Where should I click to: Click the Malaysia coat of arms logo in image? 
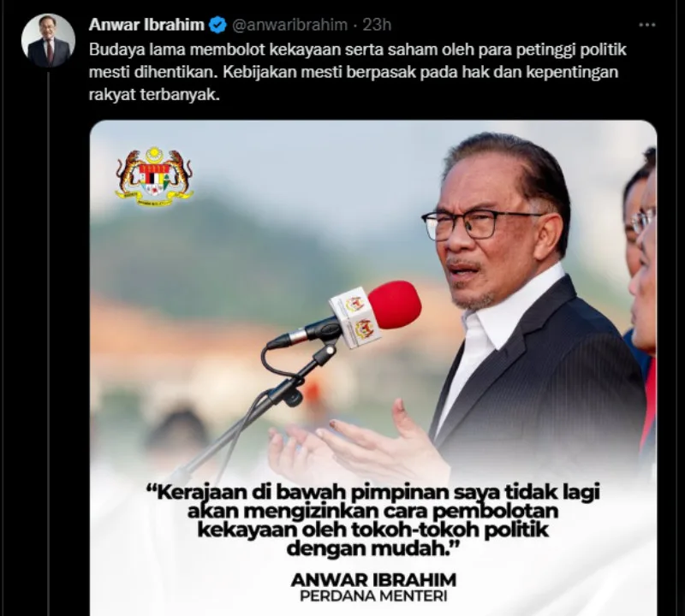[154, 176]
